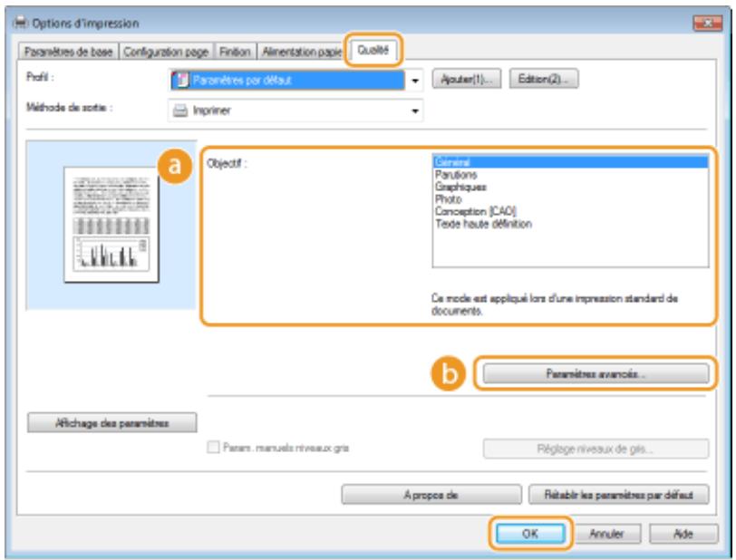Expand the Méthode de sortie dropdown
Image resolution: width=736 pixels, height=560 pixels.
[x=415, y=111]
